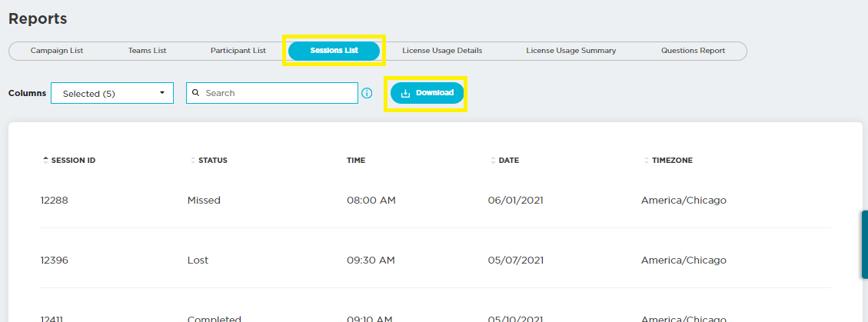Image resolution: width=868 pixels, height=322 pixels.
Task: Click the 08:00 AM time cell
Action: pos(371,201)
